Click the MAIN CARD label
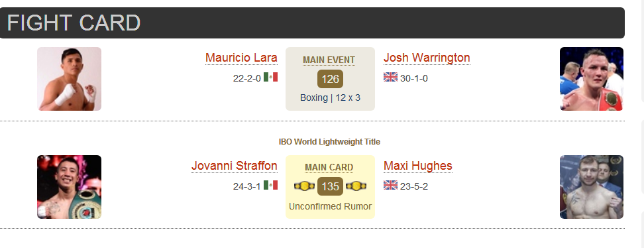Image resolution: width=644 pixels, height=248 pixels. tap(329, 167)
